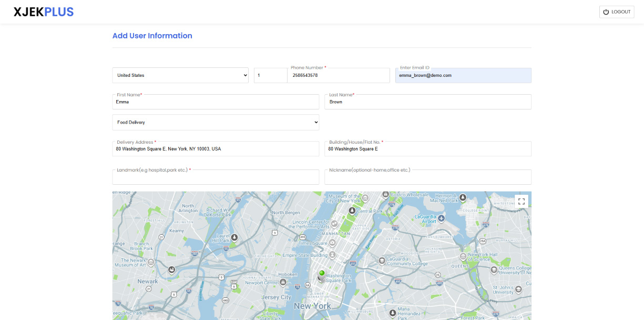Click the XJEKPLUS logo

tap(44, 12)
